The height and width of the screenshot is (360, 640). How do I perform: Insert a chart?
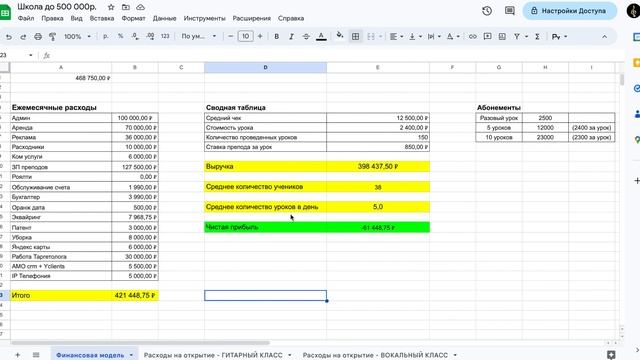[x=502, y=37]
